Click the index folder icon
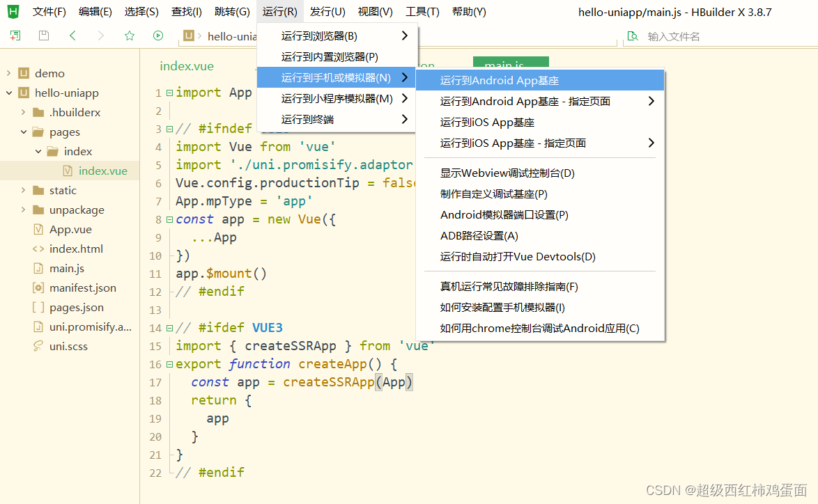 click(x=53, y=151)
